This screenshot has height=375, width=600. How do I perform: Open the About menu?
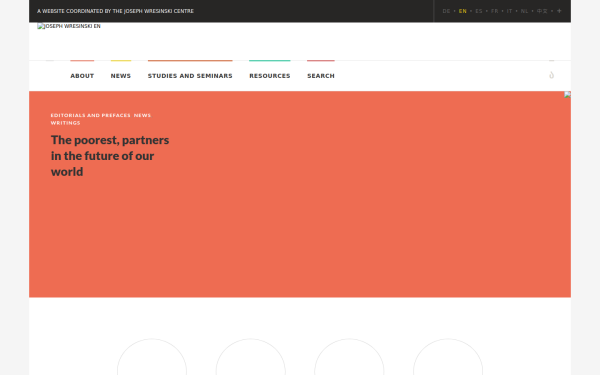(82, 76)
